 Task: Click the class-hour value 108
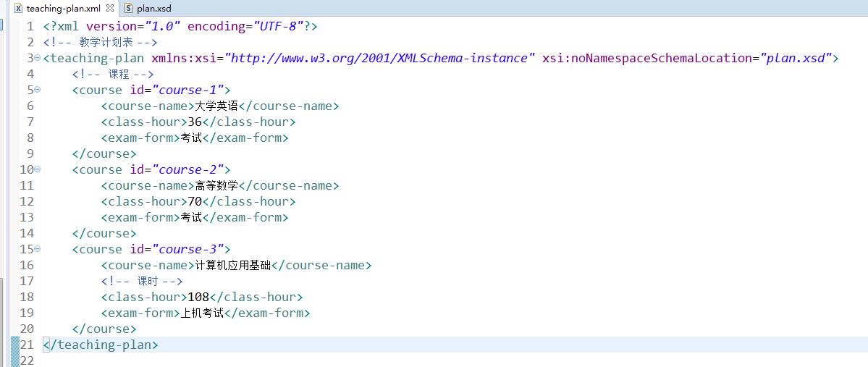(x=198, y=298)
